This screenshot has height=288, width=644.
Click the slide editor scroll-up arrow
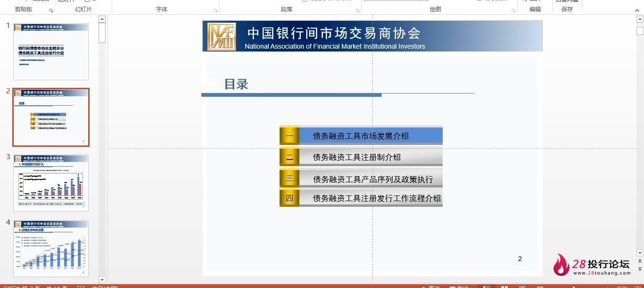click(x=640, y=19)
